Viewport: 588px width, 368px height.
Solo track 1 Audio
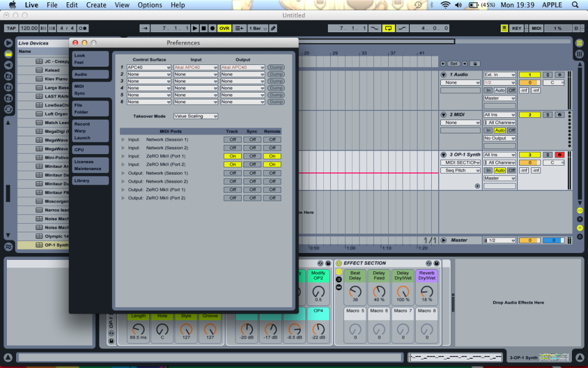pos(547,75)
